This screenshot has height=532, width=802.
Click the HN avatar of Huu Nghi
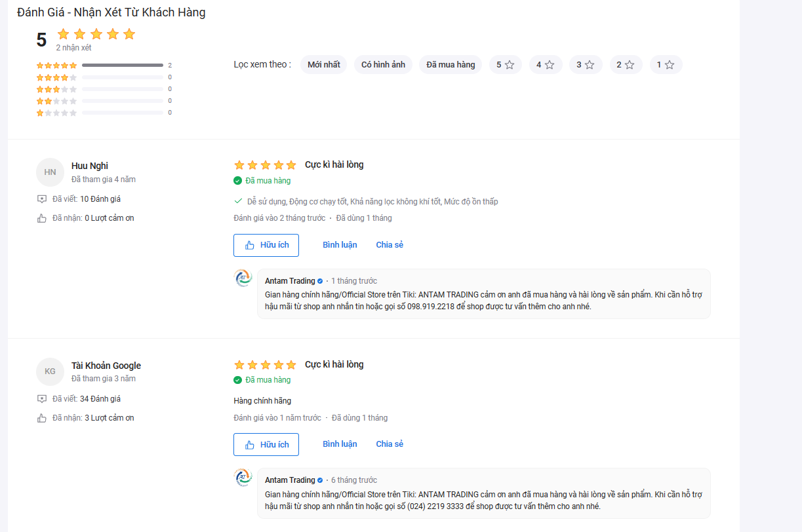click(x=50, y=172)
